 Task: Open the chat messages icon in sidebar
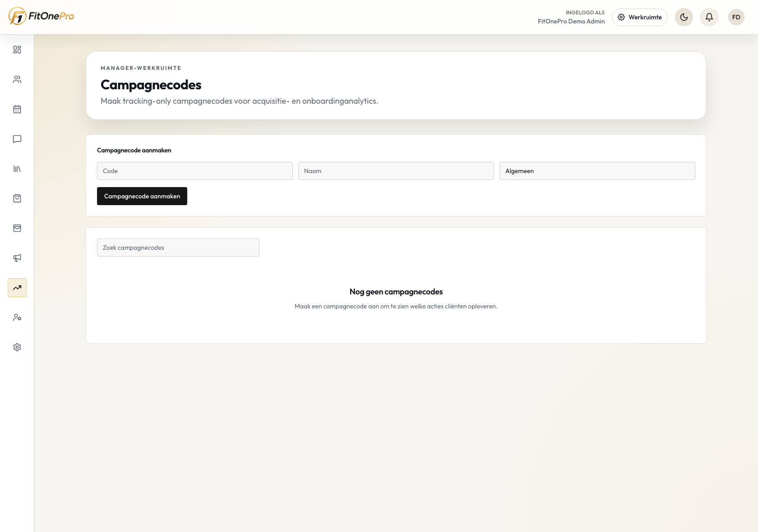point(17,139)
